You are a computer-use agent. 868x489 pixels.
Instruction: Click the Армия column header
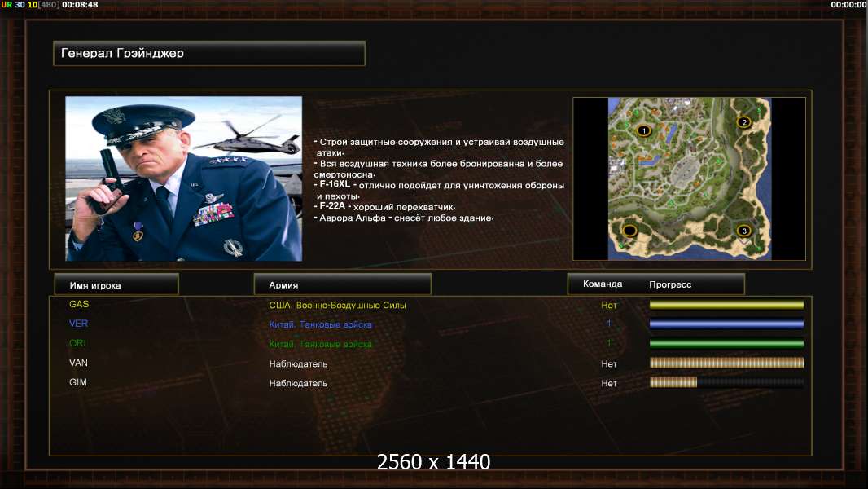tap(342, 284)
